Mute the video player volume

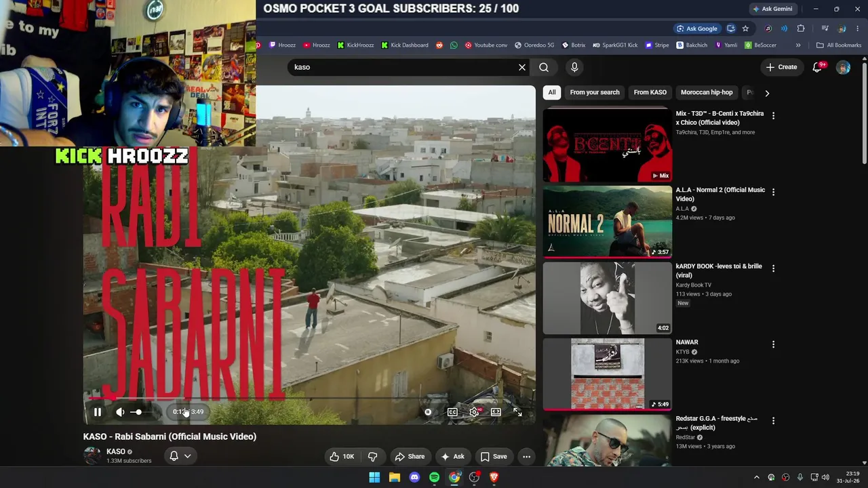[x=120, y=412]
